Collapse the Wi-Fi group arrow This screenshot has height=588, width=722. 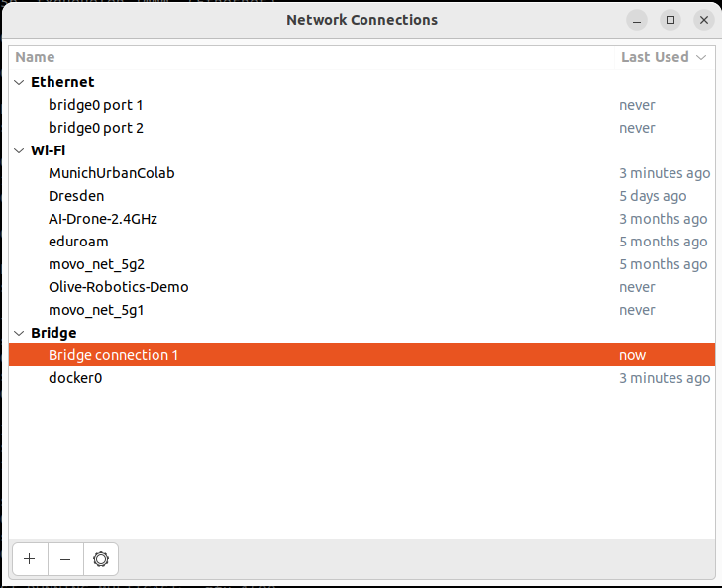[20, 150]
